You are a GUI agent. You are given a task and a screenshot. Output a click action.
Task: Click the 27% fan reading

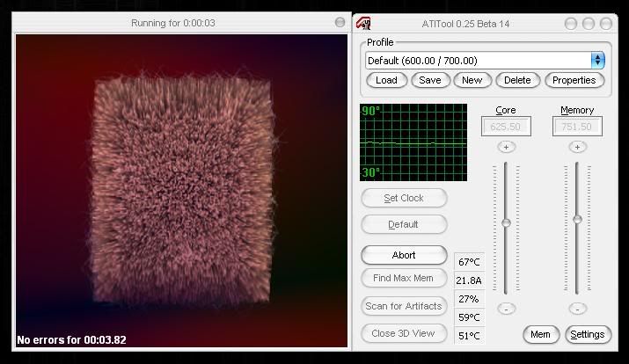[x=469, y=299]
